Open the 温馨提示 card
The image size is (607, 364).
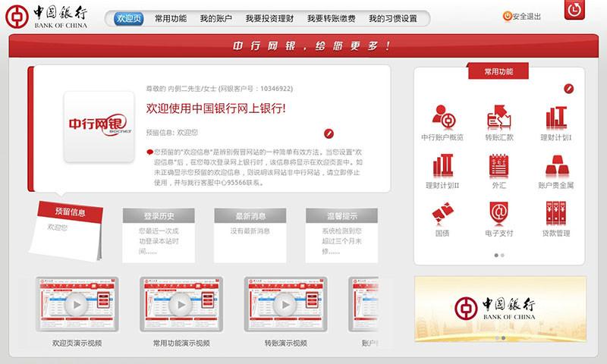pyautogui.click(x=342, y=236)
